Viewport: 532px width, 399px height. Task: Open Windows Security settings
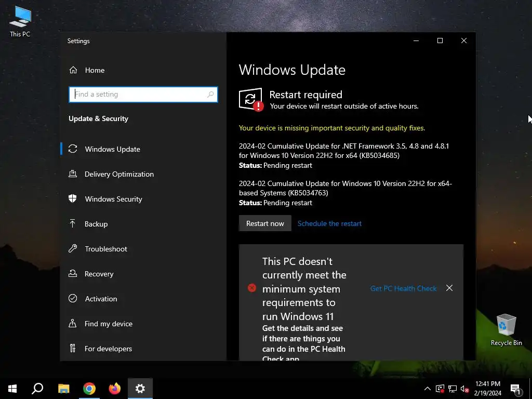[x=143, y=199]
